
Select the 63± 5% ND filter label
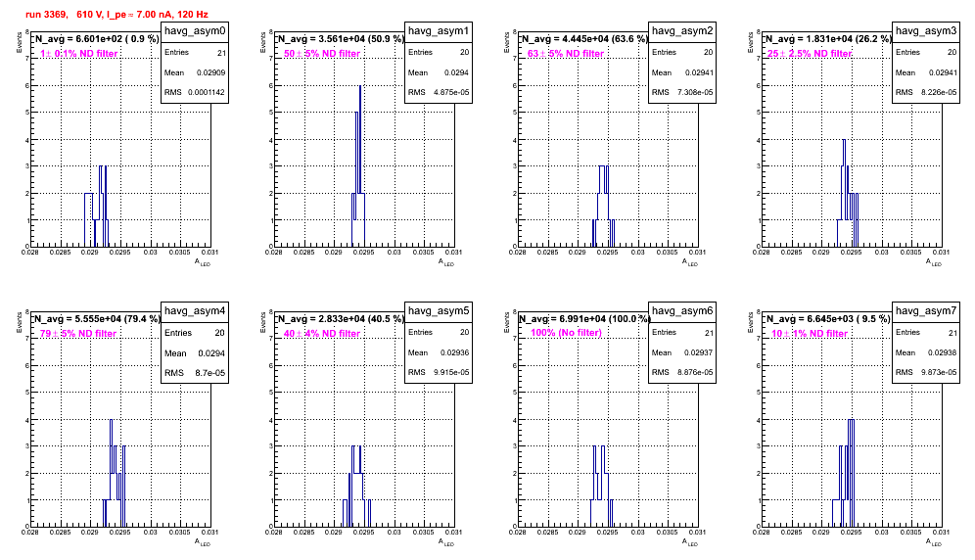tap(566, 54)
